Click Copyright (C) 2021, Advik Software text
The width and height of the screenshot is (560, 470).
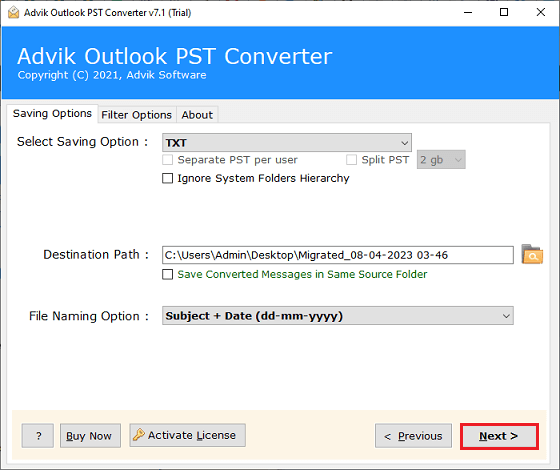point(112,75)
